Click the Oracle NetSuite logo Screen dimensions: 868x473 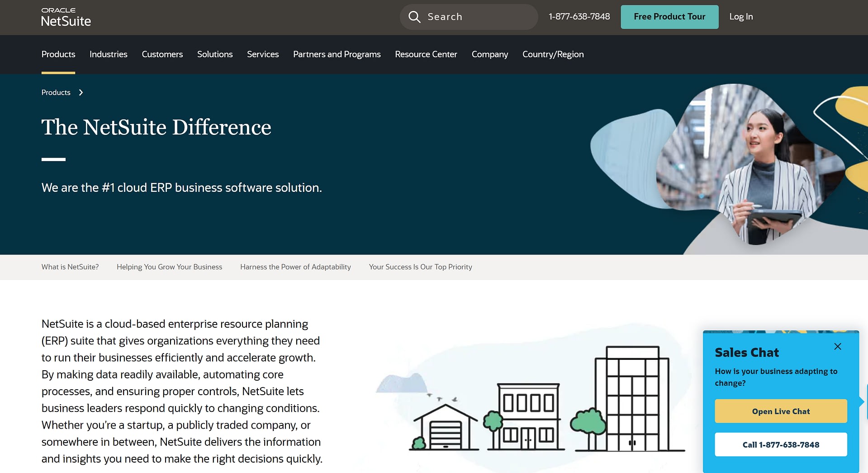[x=66, y=17]
